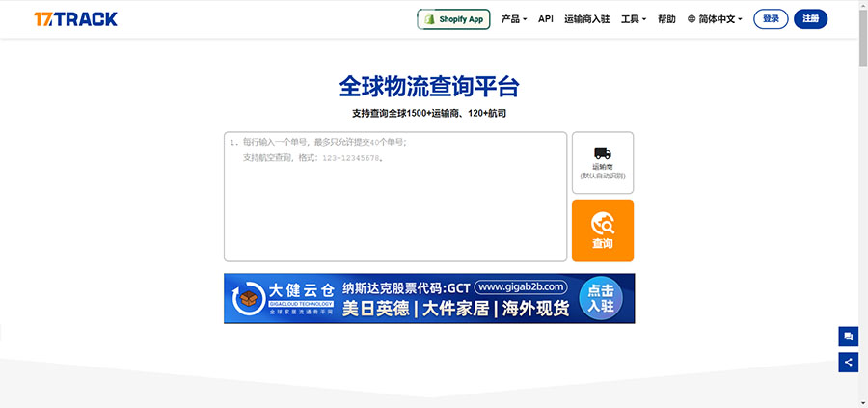Open the 简体中文 language selector

[715, 19]
